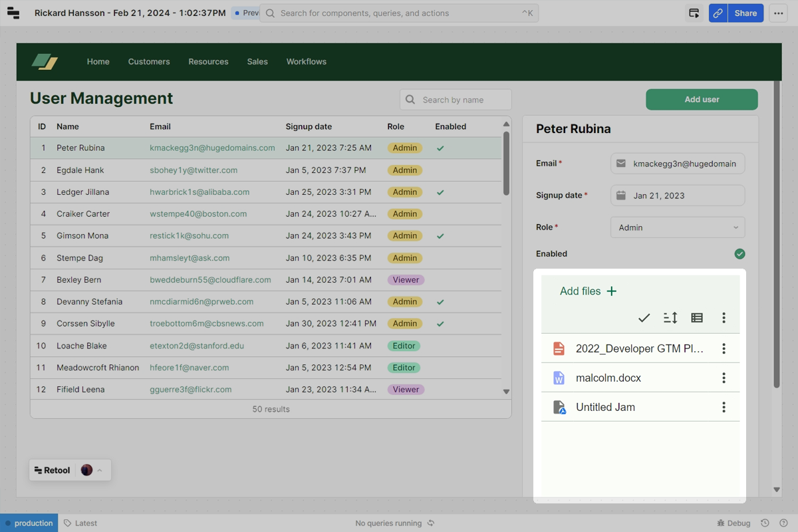
Task: Open Ledger Jillana's email link
Action: [199, 192]
